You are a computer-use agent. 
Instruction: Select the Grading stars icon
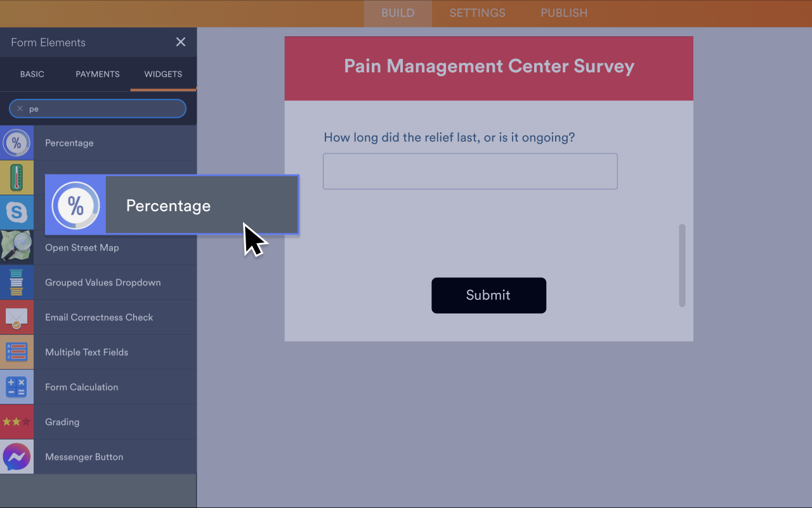pos(16,421)
